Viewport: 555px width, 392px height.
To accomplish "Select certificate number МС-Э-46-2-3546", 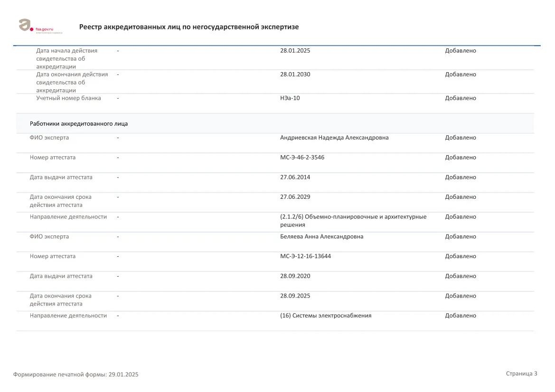I will 302,158.
